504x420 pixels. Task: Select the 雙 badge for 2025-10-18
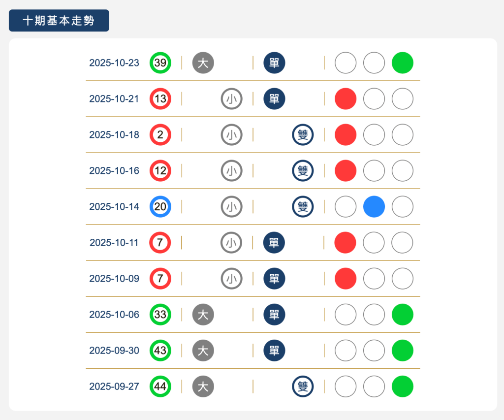(x=302, y=134)
